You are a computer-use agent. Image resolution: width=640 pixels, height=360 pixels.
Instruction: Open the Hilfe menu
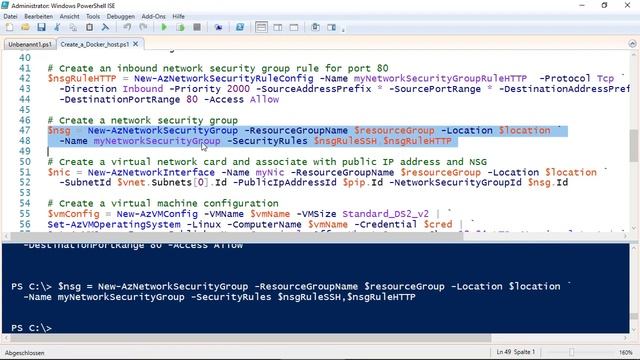point(178,16)
